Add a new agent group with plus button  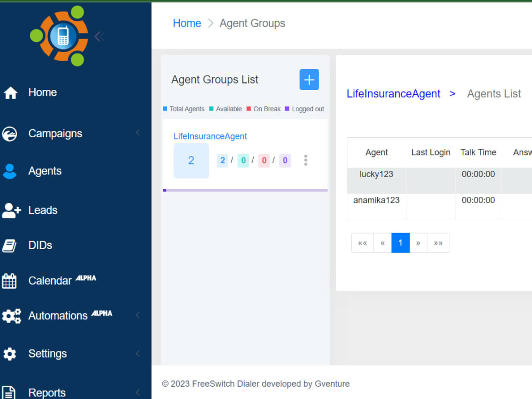[309, 80]
